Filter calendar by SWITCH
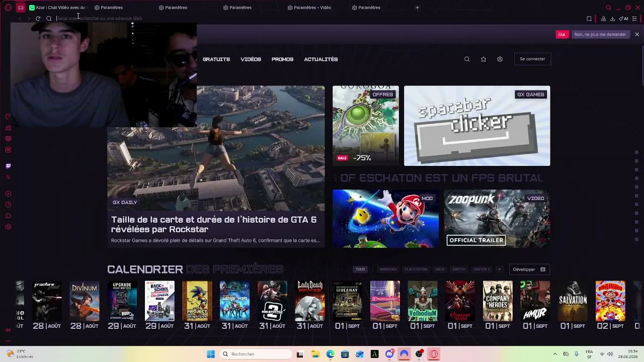 click(x=459, y=269)
